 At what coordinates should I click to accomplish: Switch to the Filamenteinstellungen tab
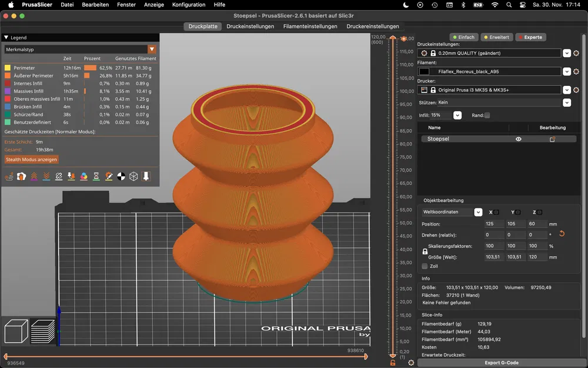point(310,26)
